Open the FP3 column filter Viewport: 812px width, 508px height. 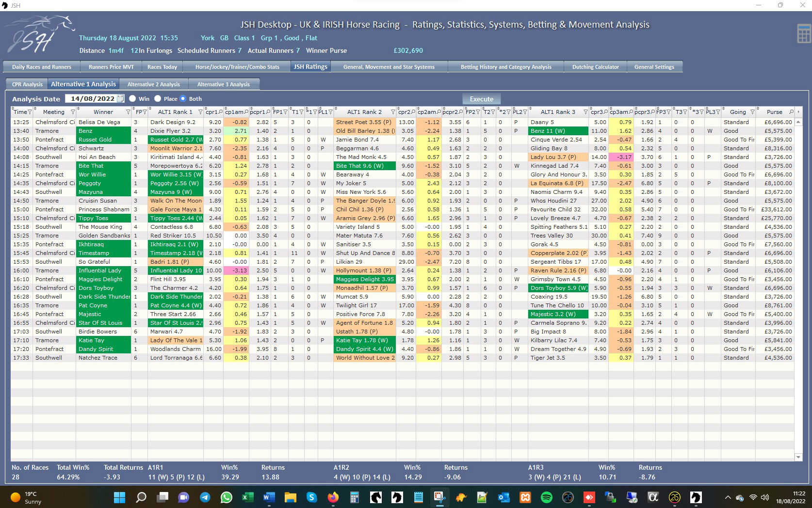click(x=669, y=112)
